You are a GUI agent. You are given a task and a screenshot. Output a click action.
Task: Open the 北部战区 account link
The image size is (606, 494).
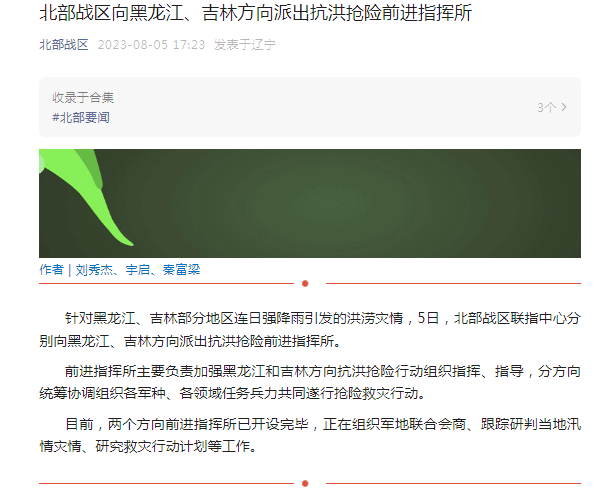(x=64, y=45)
